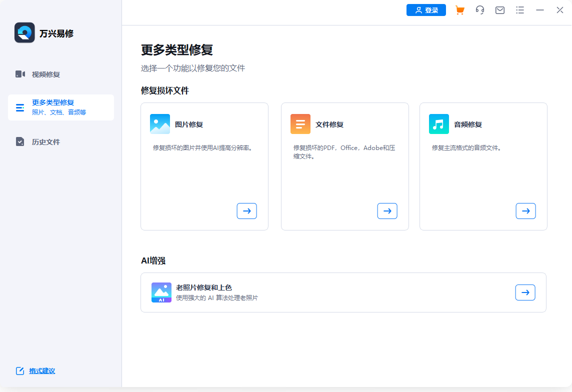This screenshot has width=572, height=392.
Task: Click the list icon in top bar
Action: tap(519, 10)
